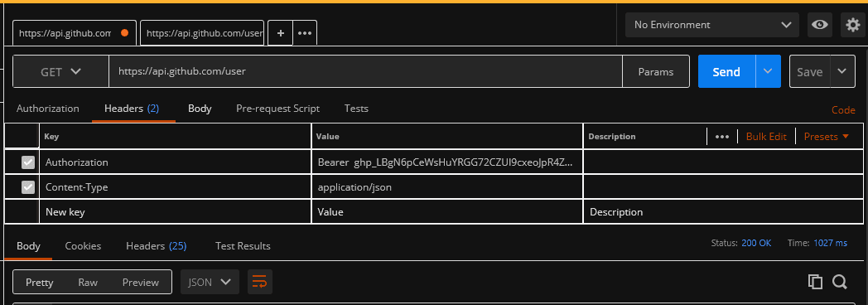Uncheck the Content-Type header row
Screen dimensions: 868x305
[27, 187]
